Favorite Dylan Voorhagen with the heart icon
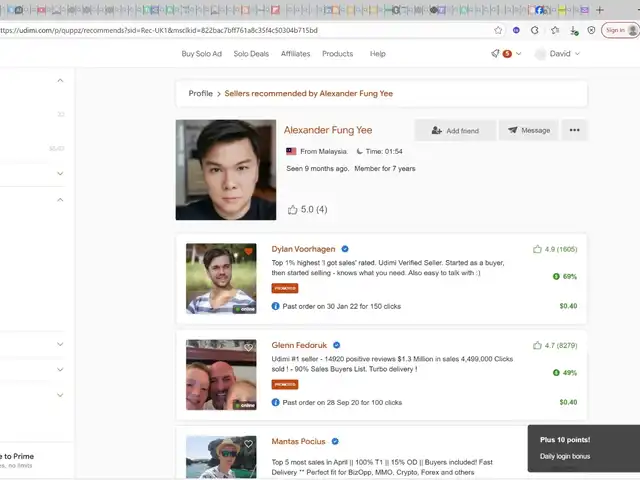 [249, 251]
